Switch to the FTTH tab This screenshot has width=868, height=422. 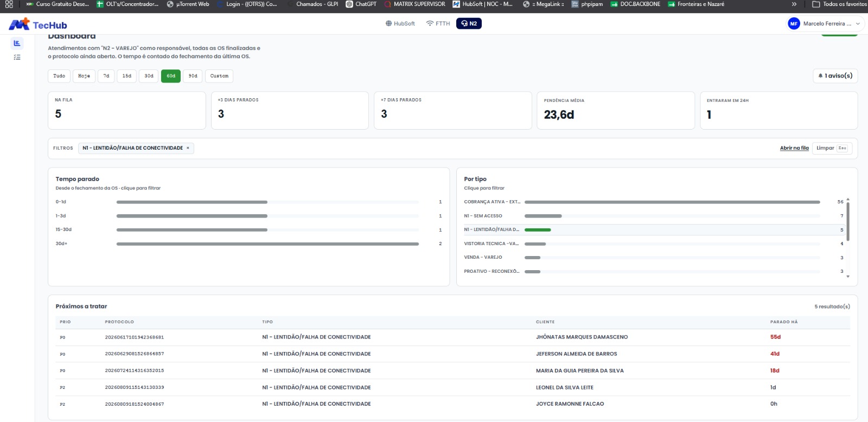[438, 24]
